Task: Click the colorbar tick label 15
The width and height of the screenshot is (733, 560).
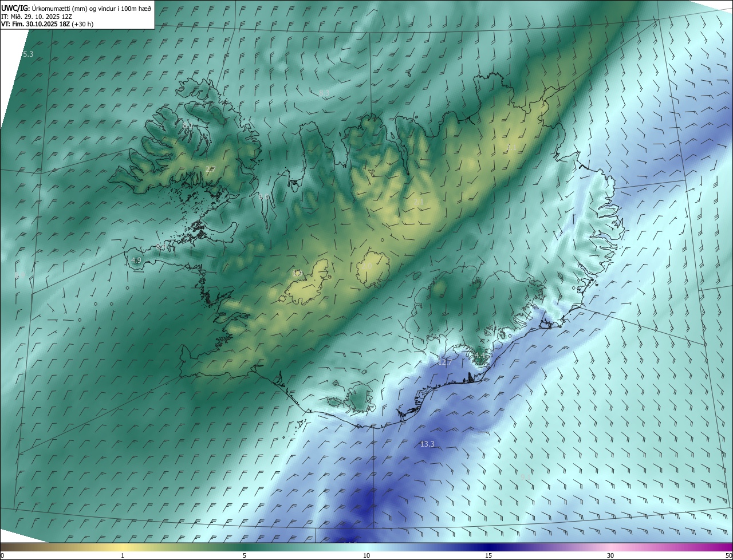Action: pyautogui.click(x=488, y=555)
